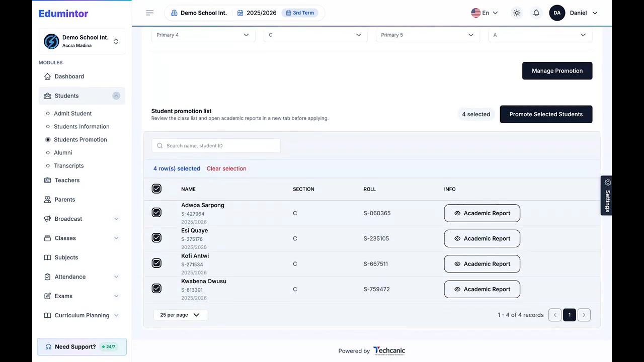Toggle the select-all header checkbox

156,189
